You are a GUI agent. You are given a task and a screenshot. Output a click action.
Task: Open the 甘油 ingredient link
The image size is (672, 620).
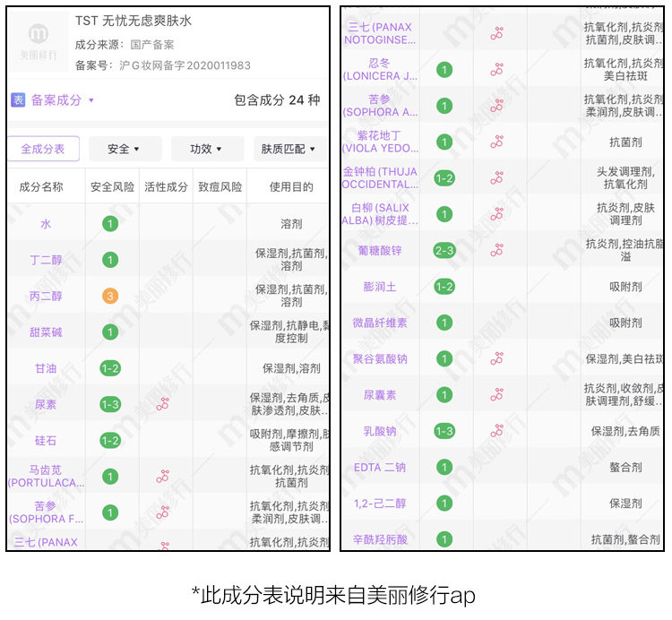[x=46, y=368]
